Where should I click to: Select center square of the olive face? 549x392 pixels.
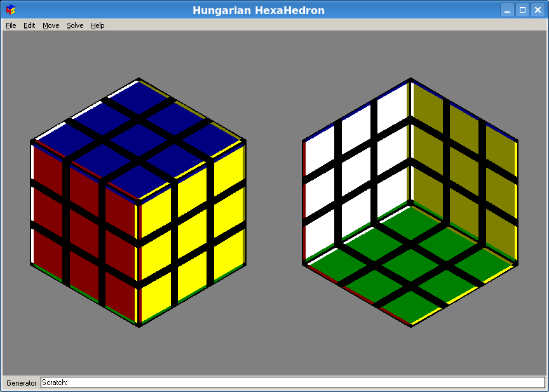click(464, 172)
